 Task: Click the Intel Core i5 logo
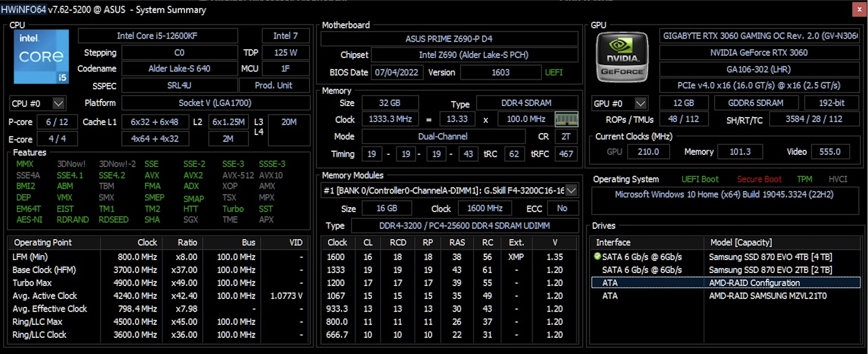(41, 57)
